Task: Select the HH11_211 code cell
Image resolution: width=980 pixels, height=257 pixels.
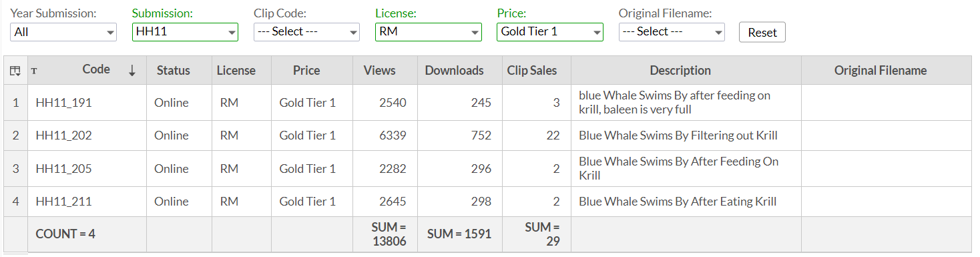Action: (x=87, y=202)
